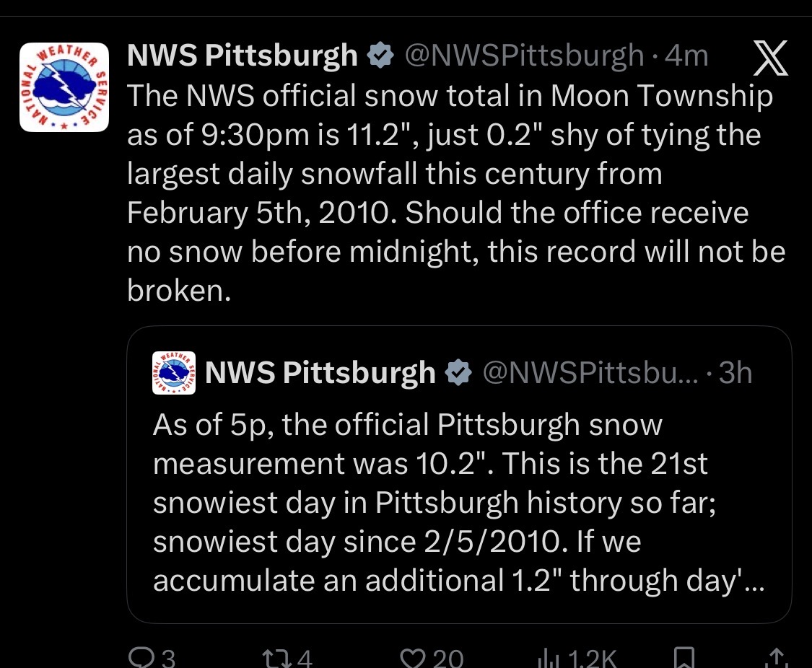This screenshot has width=812, height=668.
Task: Click the 1.2K views count
Action: [591, 658]
